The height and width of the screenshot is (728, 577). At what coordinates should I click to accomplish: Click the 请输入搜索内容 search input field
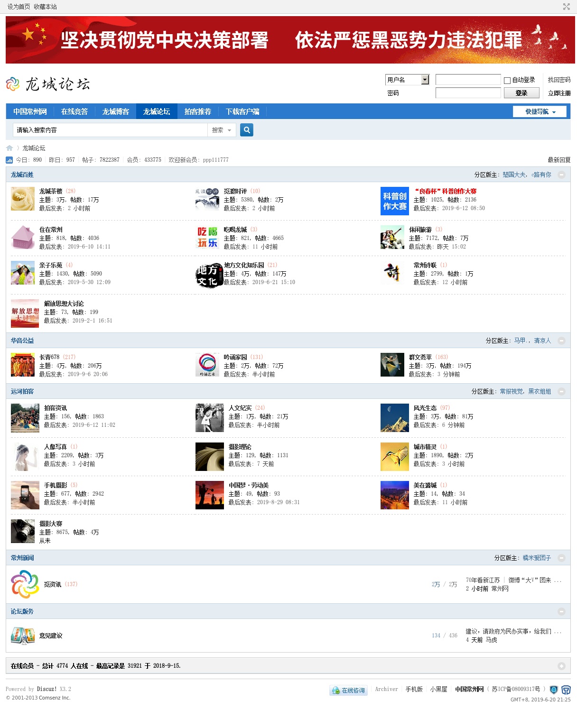110,130
